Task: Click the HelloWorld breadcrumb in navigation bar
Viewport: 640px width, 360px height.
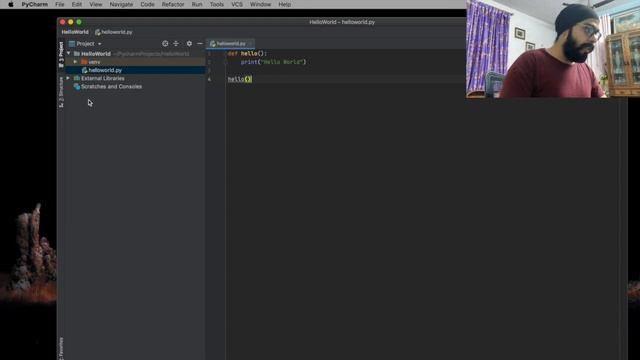Action: pos(75,32)
